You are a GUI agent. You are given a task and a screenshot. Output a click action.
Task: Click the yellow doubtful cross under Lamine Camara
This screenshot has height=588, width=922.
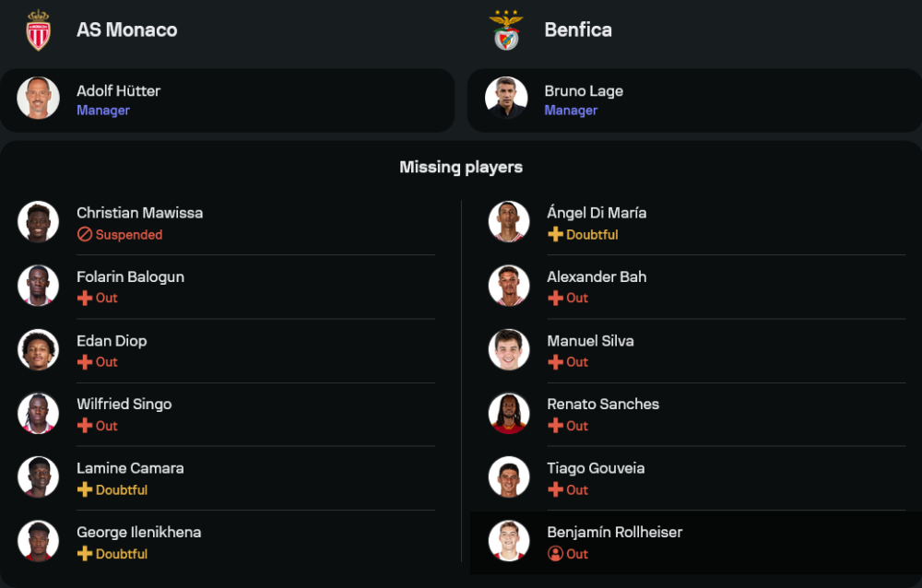[85, 490]
